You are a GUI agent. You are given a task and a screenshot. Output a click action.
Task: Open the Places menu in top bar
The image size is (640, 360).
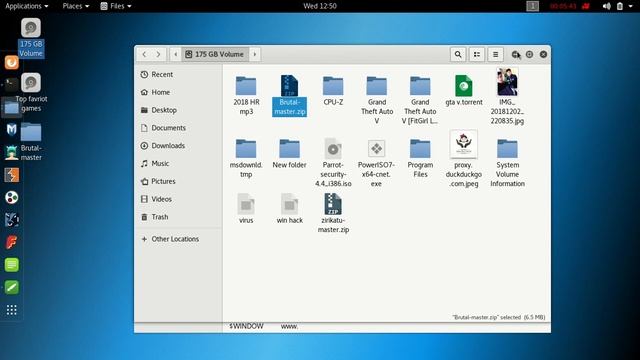[x=76, y=6]
